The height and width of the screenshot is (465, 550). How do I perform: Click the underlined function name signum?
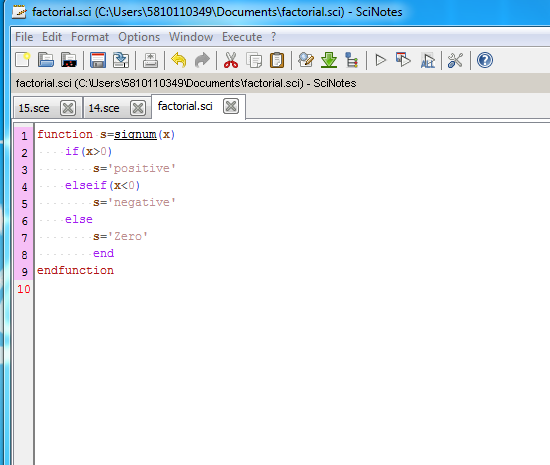135,134
